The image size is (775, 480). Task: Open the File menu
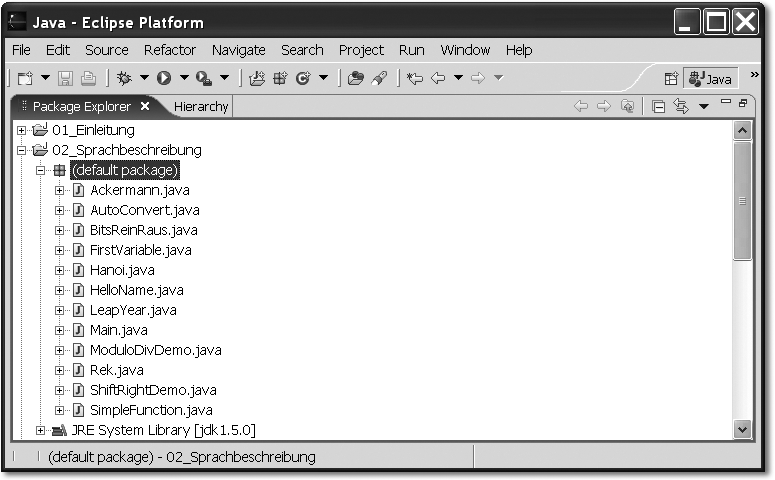coord(21,50)
